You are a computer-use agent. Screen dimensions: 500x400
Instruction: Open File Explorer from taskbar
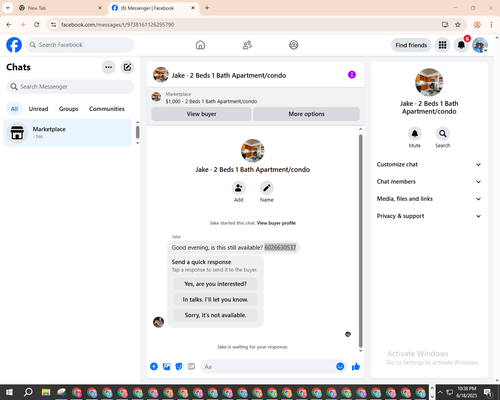(46, 392)
